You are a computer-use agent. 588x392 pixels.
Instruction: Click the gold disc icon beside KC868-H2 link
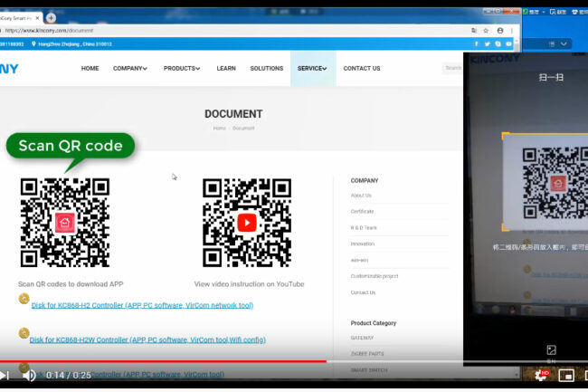tap(24, 299)
